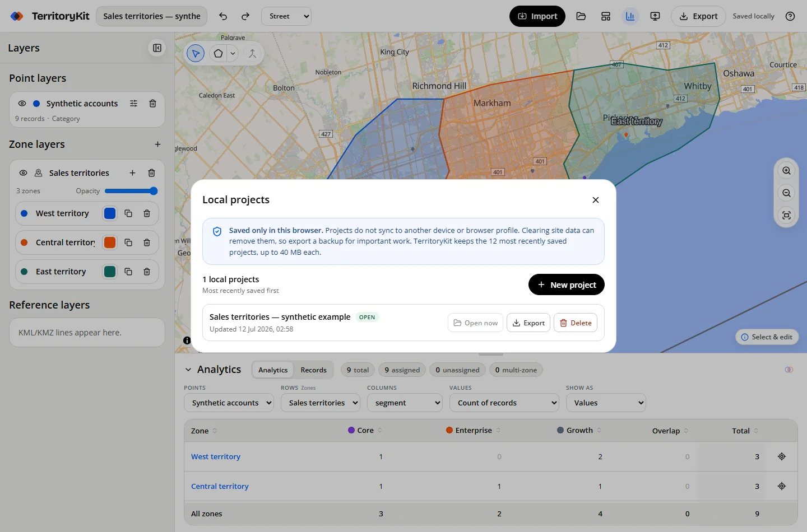Open West territory color swatch

110,213
